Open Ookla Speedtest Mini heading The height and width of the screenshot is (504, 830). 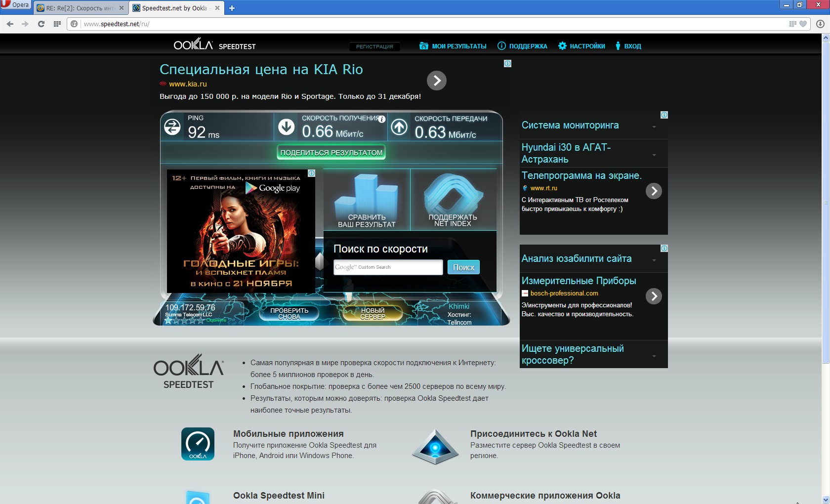point(279,496)
